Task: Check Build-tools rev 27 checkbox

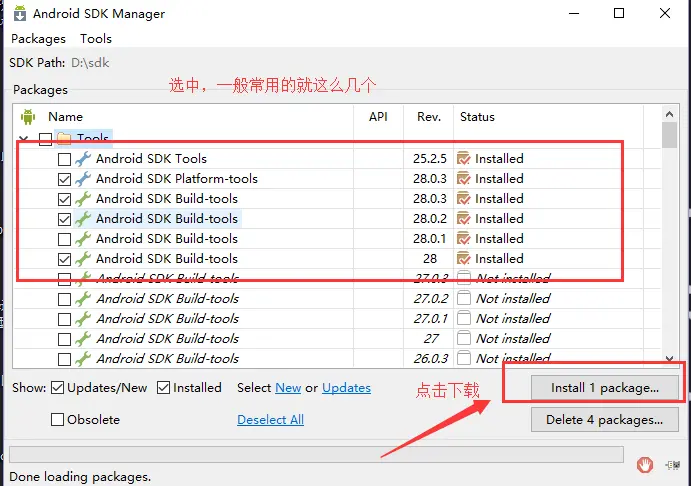Action: (x=64, y=339)
